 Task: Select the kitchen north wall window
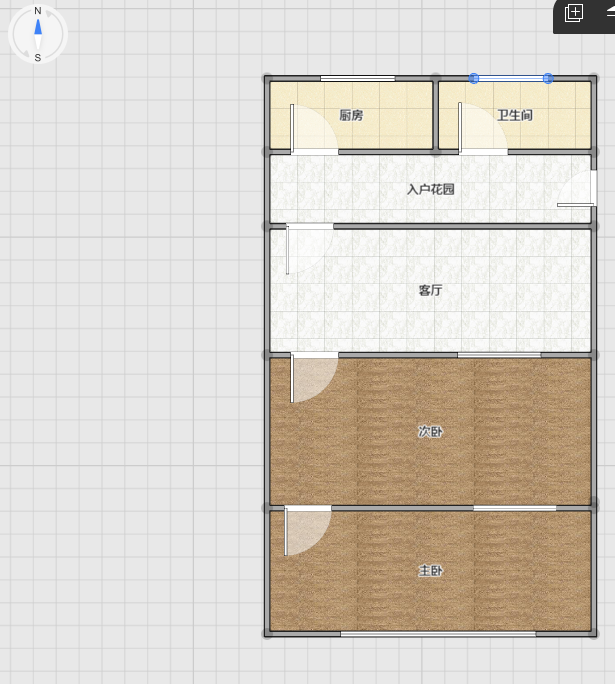coord(358,79)
